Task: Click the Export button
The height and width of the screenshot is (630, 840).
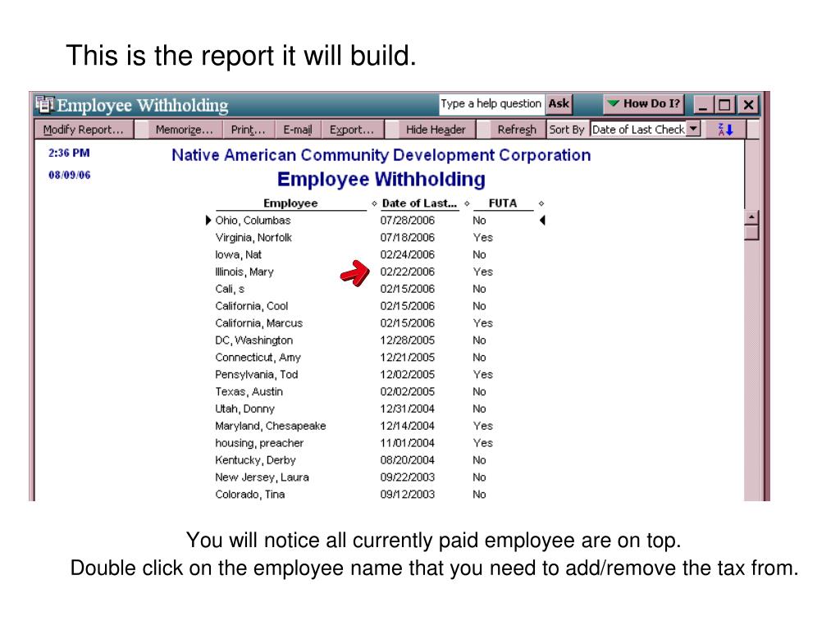Action: 352,129
